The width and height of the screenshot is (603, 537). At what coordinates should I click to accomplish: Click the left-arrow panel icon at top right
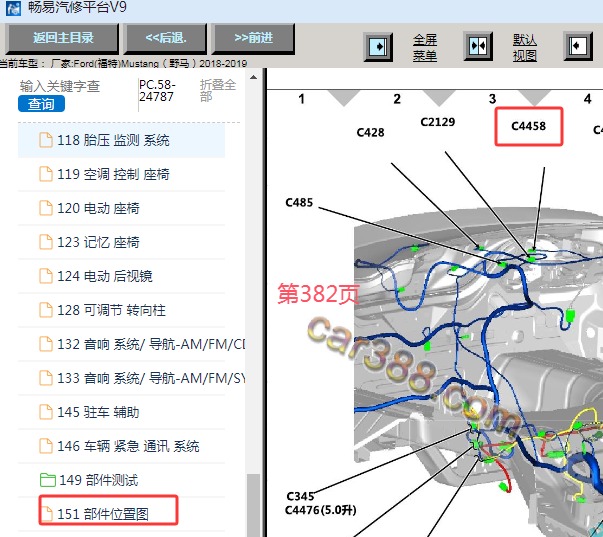[578, 47]
